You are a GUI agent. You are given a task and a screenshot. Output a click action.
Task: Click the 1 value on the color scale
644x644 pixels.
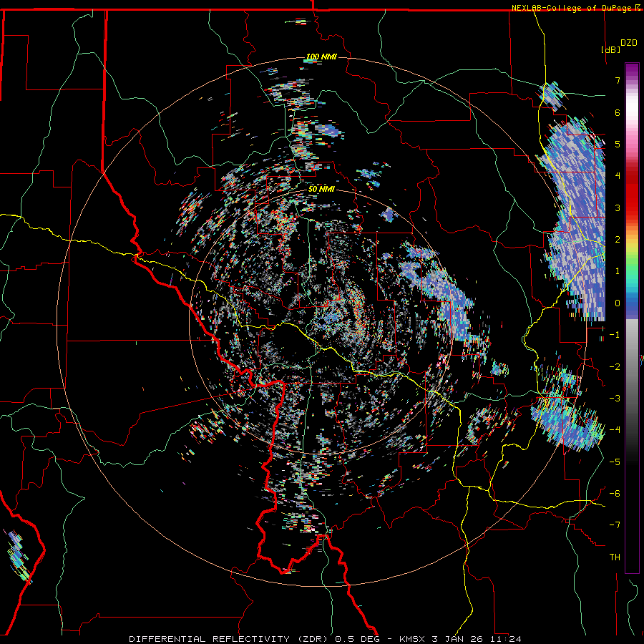pos(618,271)
